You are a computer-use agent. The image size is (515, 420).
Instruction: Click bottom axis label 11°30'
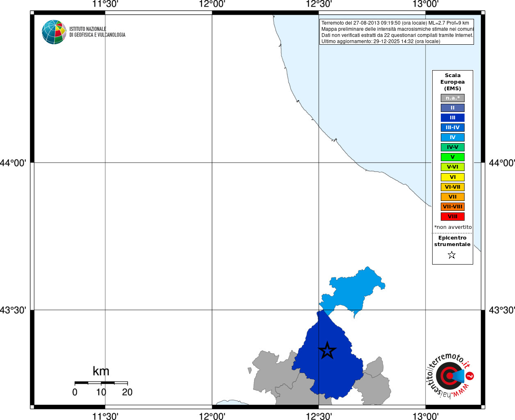coord(105,416)
